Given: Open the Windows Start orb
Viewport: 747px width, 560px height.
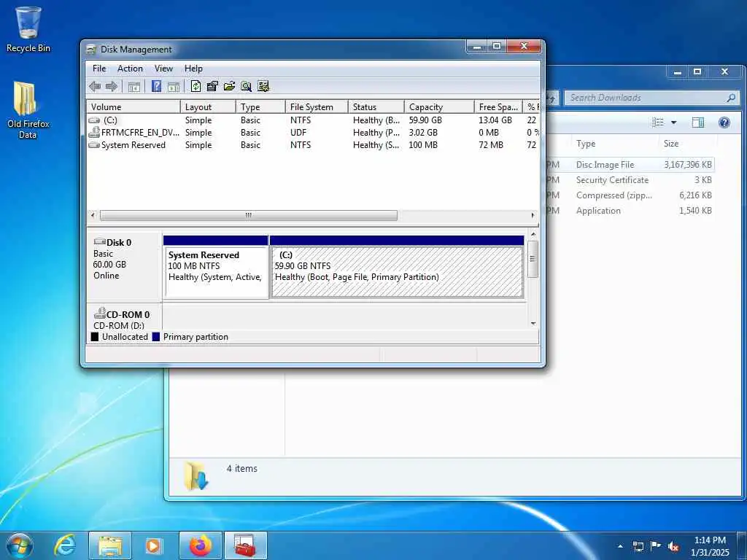Looking at the screenshot, I should tap(20, 545).
